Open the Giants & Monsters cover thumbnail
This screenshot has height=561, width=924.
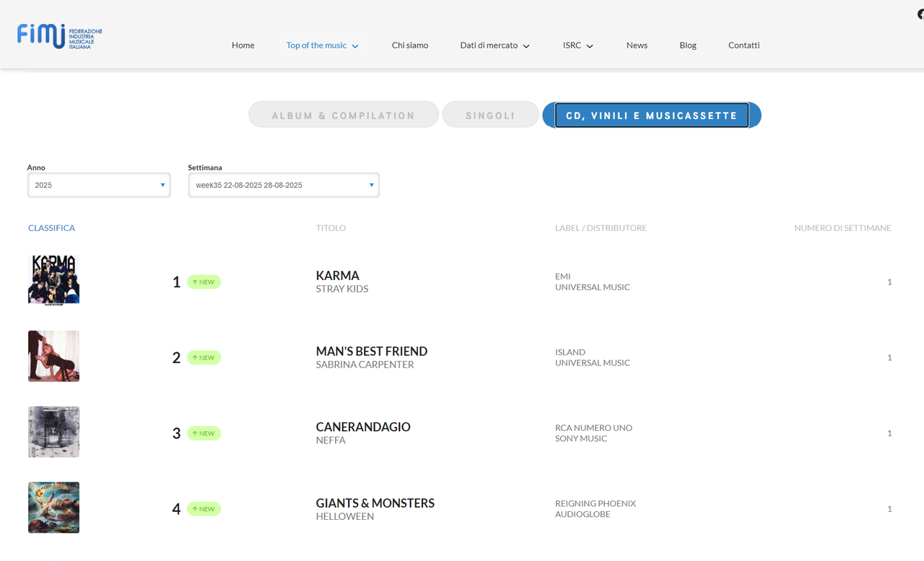click(53, 508)
